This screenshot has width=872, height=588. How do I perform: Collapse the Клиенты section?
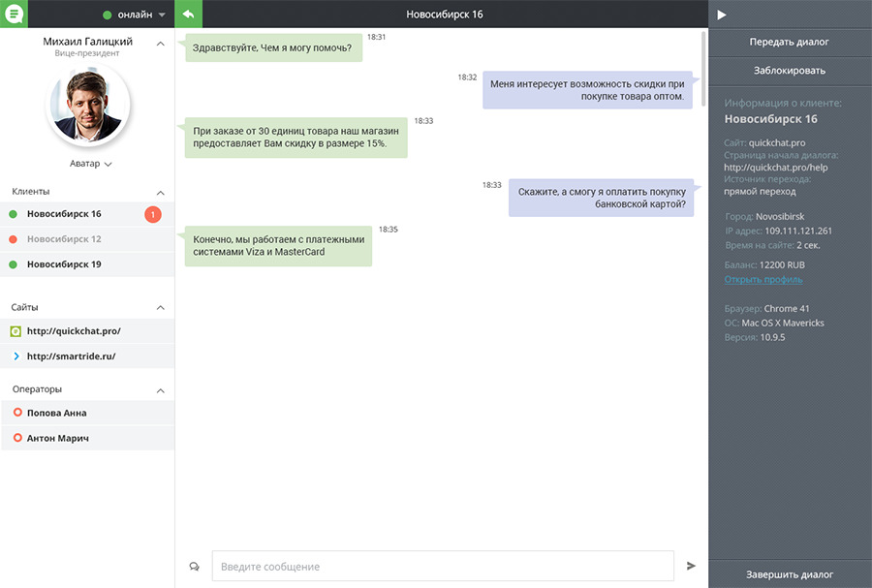(x=161, y=193)
